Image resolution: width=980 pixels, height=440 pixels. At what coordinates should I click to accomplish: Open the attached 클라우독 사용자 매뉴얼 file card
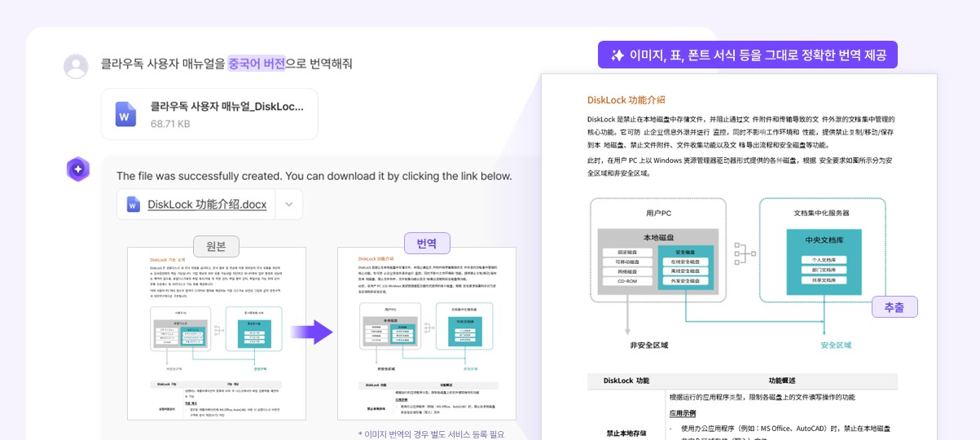point(209,114)
